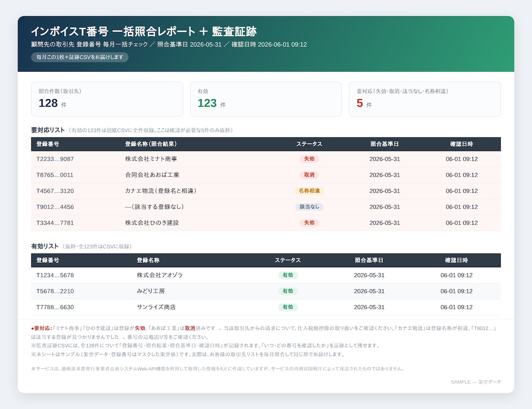532x409 pixels.
Task: Click the 2026-05-31 date in the T2233…9087 row
Action: (385, 159)
